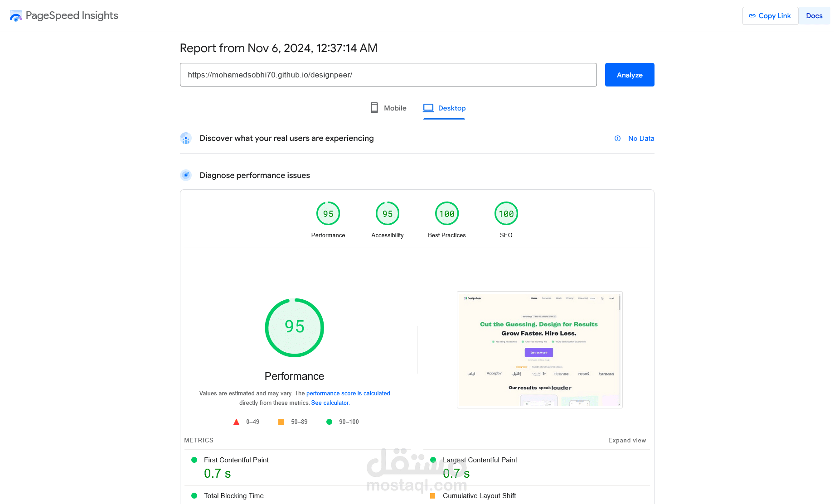Click the large Performance title below gauge
Image resolution: width=834 pixels, height=504 pixels.
[295, 376]
